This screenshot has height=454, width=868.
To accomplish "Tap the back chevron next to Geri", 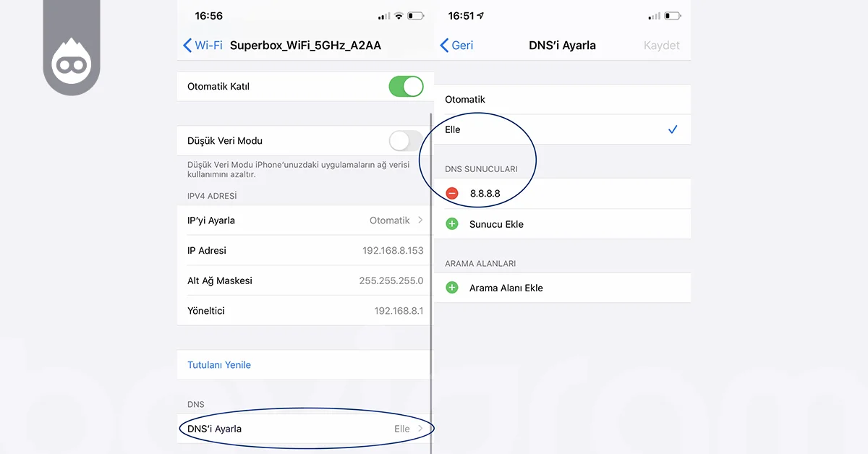I will (445, 45).
